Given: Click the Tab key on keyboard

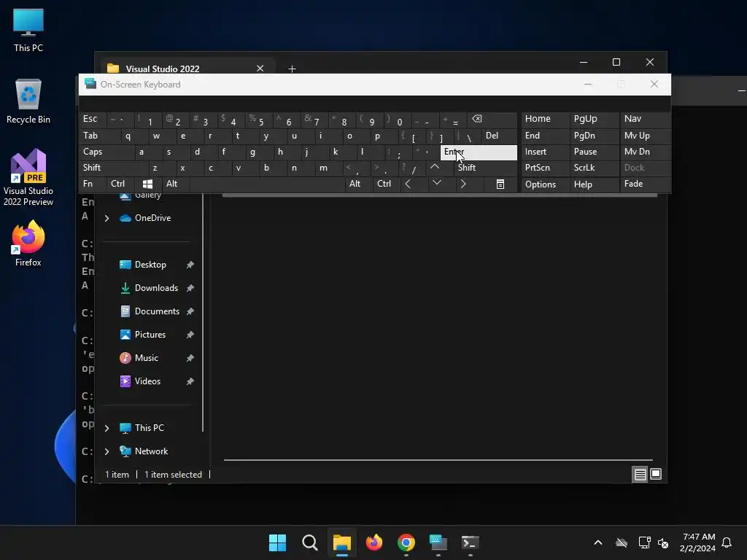Looking at the screenshot, I should pyautogui.click(x=99, y=136).
